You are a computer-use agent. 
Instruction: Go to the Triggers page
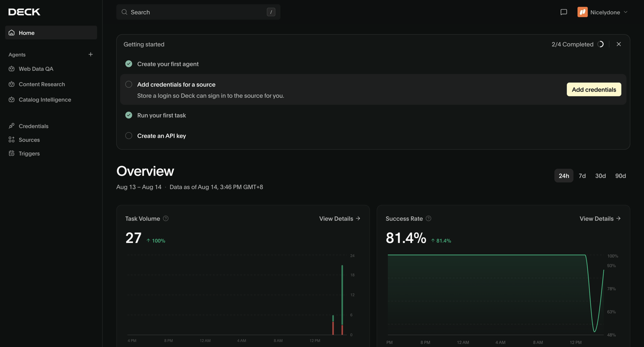(x=51, y=153)
